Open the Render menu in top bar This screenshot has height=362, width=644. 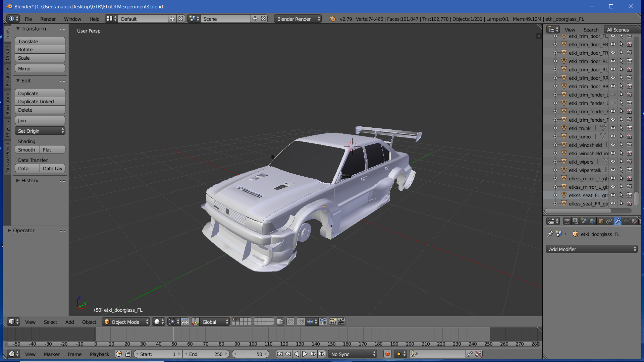(48, 19)
